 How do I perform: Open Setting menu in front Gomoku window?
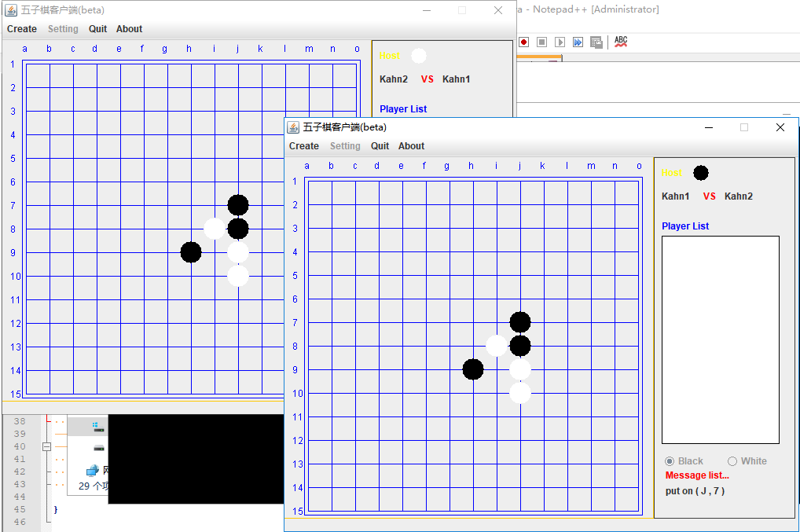click(x=345, y=146)
